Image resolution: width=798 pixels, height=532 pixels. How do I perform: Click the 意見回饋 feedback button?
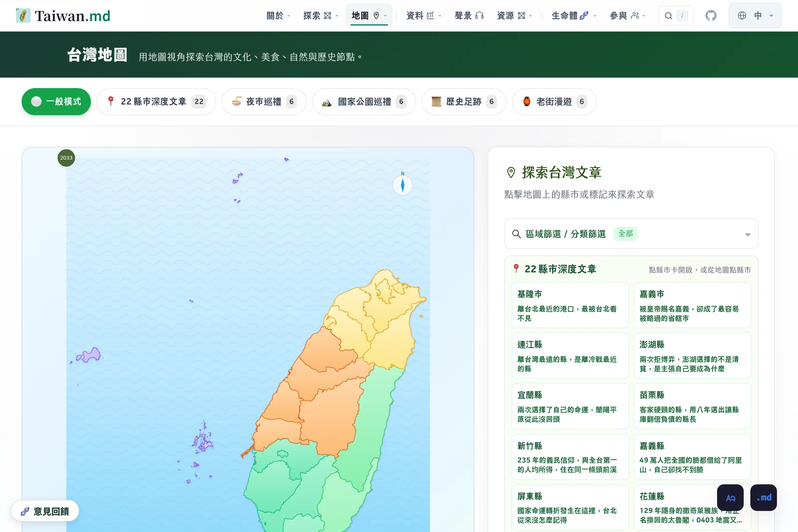[x=45, y=511]
